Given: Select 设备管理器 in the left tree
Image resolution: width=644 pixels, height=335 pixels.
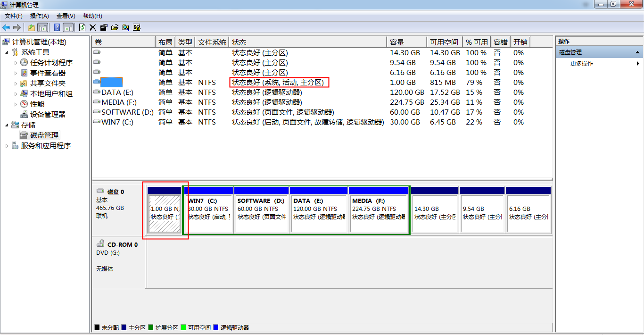Looking at the screenshot, I should [48, 115].
